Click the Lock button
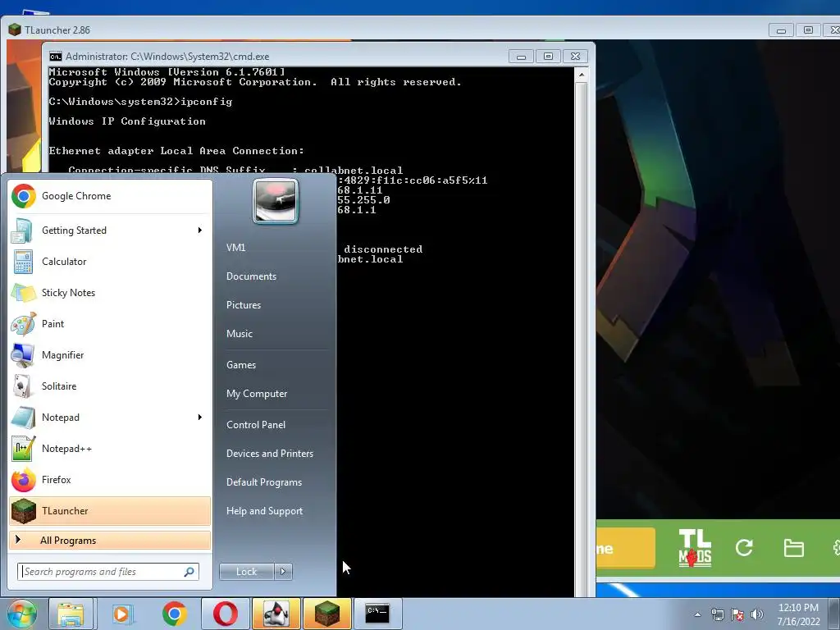This screenshot has width=840, height=630. pos(247,572)
